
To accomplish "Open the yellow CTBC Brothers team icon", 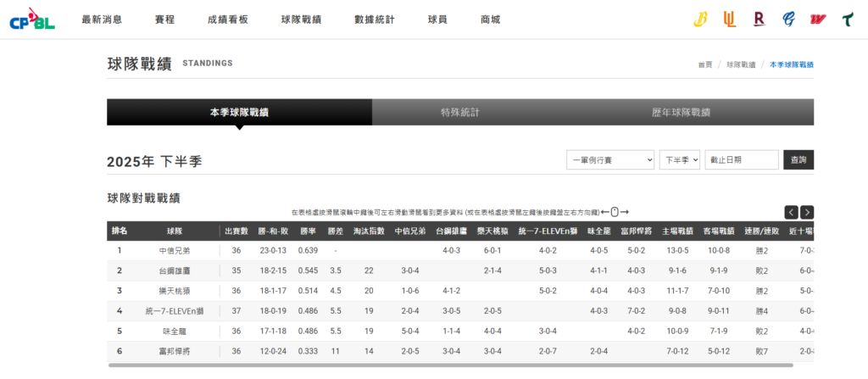I will click(x=701, y=20).
